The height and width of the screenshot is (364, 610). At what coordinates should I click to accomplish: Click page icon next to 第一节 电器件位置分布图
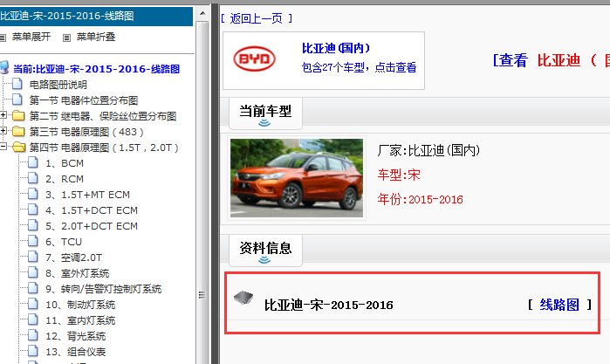pyautogui.click(x=17, y=100)
